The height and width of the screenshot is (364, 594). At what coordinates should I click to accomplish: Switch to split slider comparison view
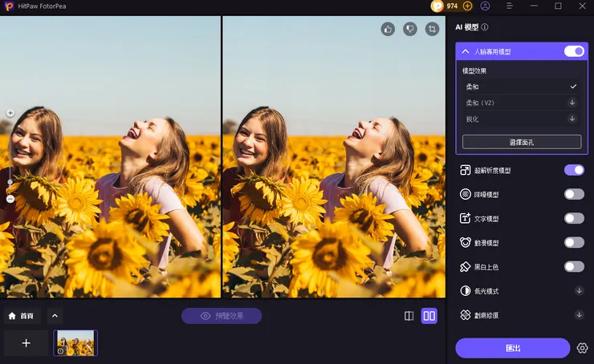tap(409, 316)
